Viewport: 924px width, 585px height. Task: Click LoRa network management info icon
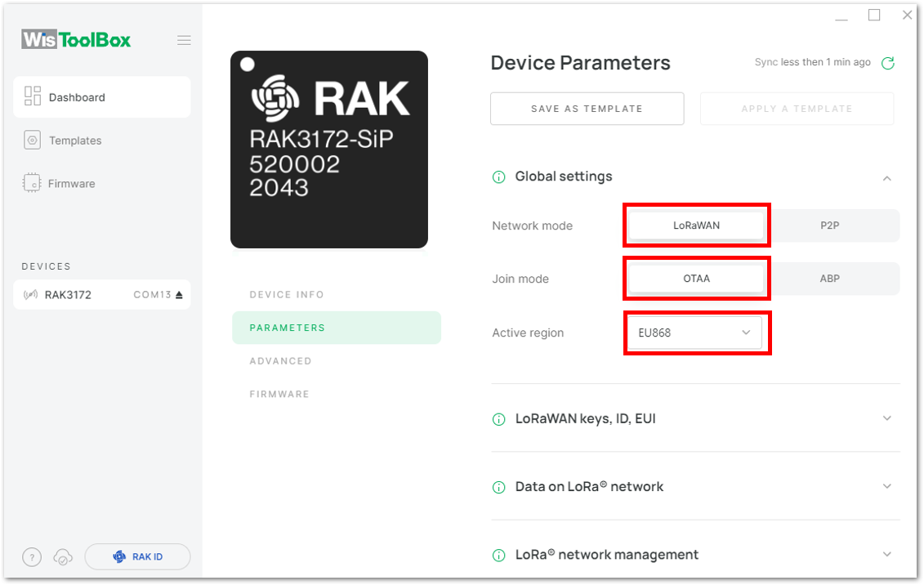tap(498, 556)
